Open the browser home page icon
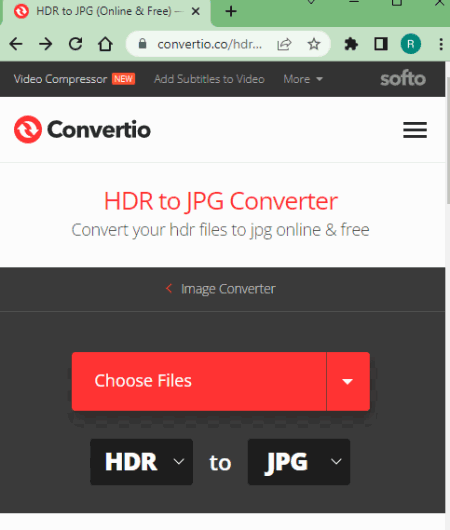This screenshot has width=450, height=530. (x=105, y=44)
